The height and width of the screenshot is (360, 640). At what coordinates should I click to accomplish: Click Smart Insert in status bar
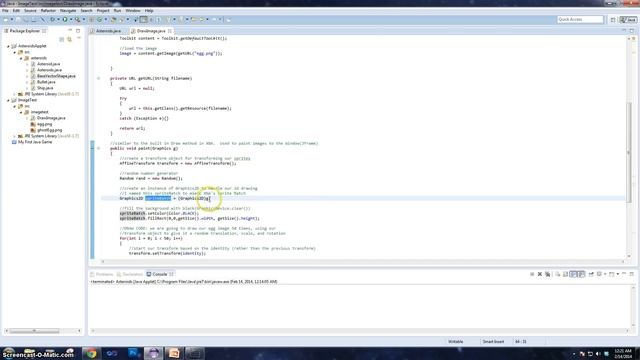tap(493, 342)
